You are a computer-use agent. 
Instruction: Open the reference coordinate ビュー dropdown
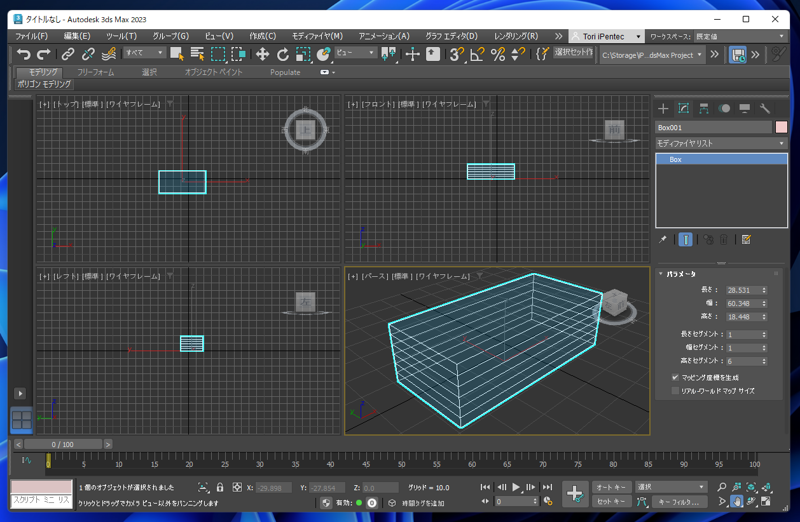click(x=356, y=53)
